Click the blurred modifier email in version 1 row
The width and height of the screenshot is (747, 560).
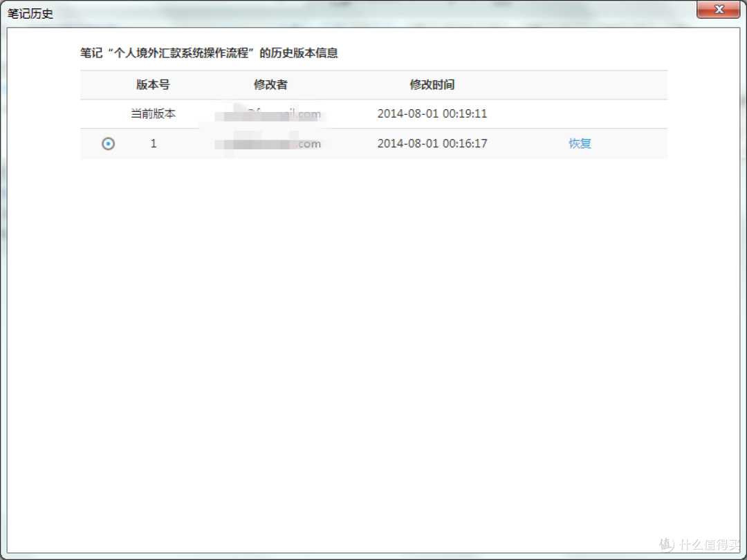[268, 144]
